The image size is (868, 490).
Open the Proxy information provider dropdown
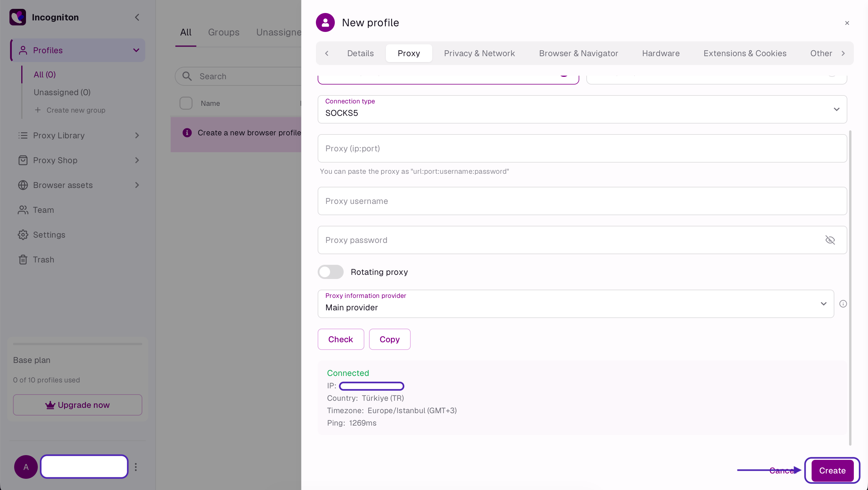coord(575,304)
